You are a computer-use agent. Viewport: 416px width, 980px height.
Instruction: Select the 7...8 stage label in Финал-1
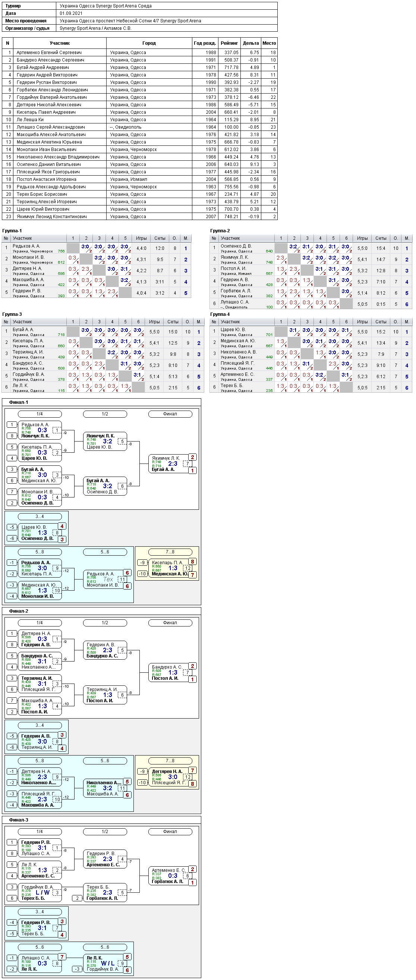(x=170, y=552)
